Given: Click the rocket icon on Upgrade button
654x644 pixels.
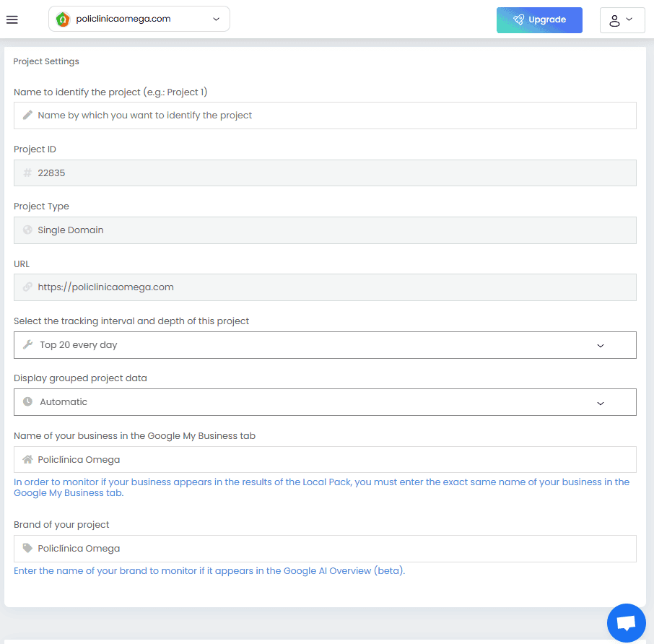Looking at the screenshot, I should pos(518,20).
